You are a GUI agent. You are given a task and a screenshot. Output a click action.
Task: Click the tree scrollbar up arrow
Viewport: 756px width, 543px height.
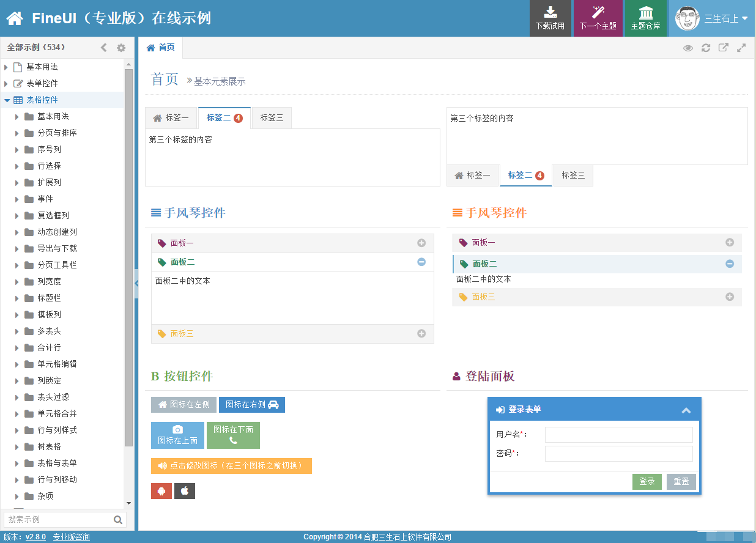[128, 64]
